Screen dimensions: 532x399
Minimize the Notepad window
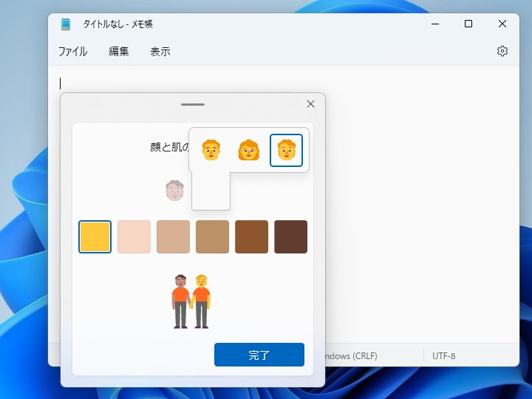435,24
